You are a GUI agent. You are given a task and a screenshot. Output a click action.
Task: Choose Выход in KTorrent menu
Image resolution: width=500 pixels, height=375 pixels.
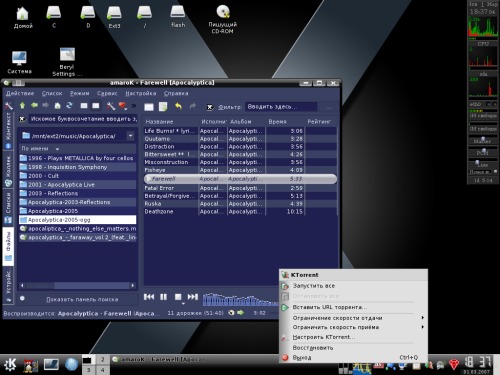point(353,358)
